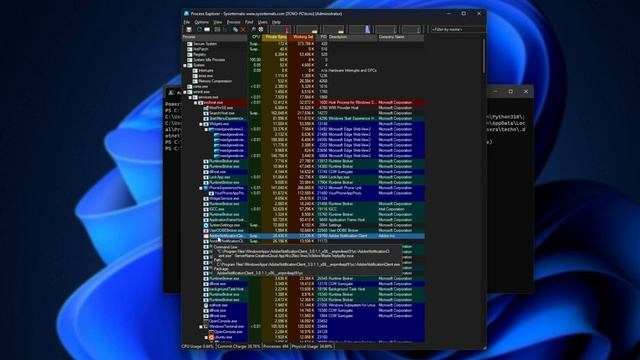This screenshot has height=360, width=640.
Task: Sort by the Process column header
Action: coord(215,37)
